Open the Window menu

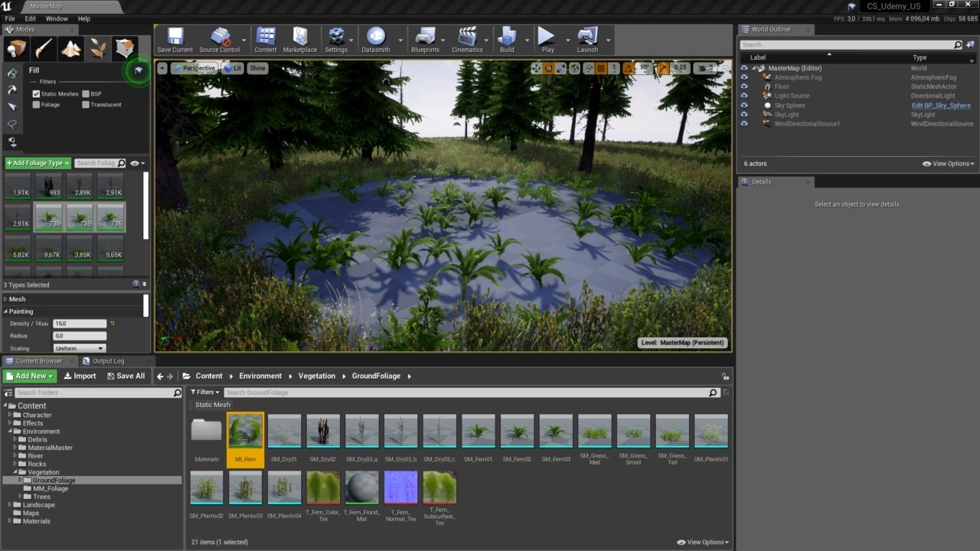57,18
